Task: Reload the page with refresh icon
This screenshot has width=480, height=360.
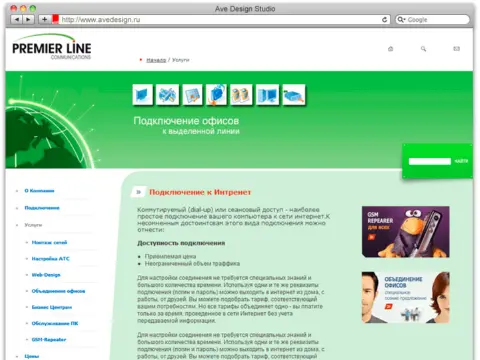Action: pos(384,20)
